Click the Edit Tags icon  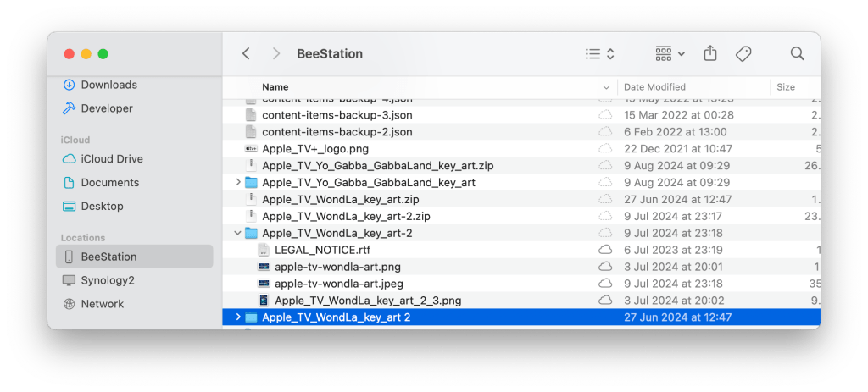pos(743,53)
